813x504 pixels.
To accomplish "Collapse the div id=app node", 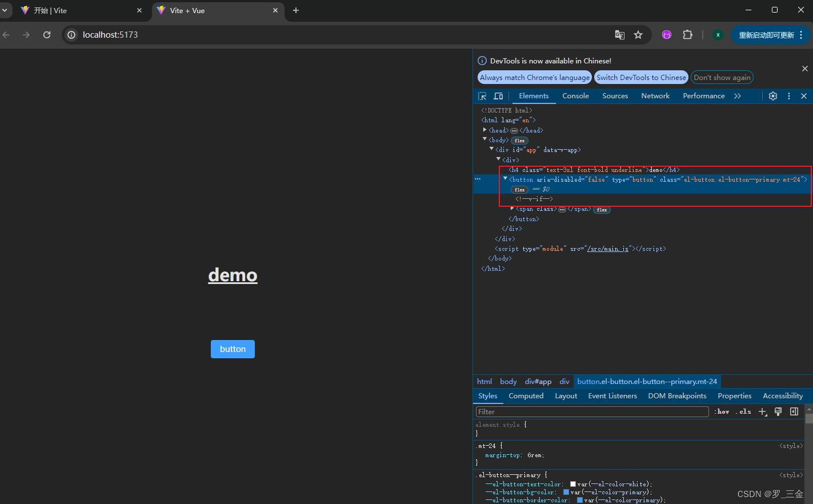I will [491, 149].
